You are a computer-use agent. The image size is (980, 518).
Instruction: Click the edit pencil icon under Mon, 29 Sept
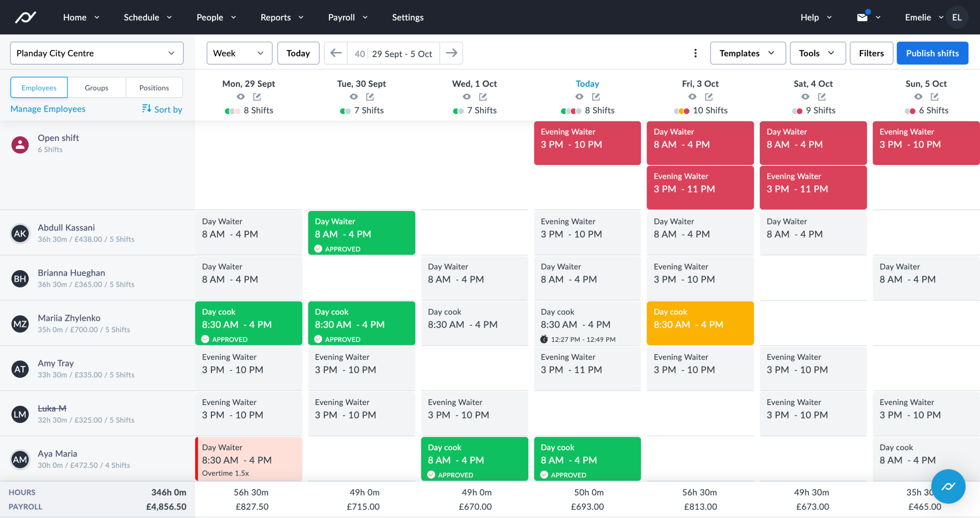(257, 96)
